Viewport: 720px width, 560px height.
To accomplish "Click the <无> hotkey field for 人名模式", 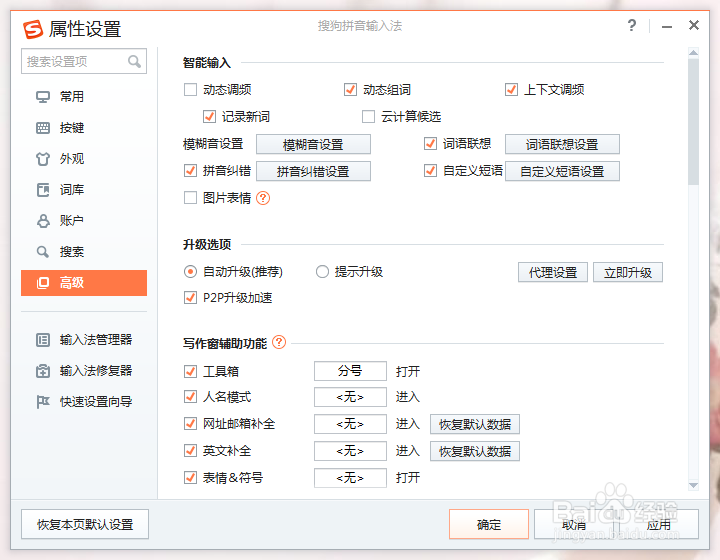I will [350, 397].
